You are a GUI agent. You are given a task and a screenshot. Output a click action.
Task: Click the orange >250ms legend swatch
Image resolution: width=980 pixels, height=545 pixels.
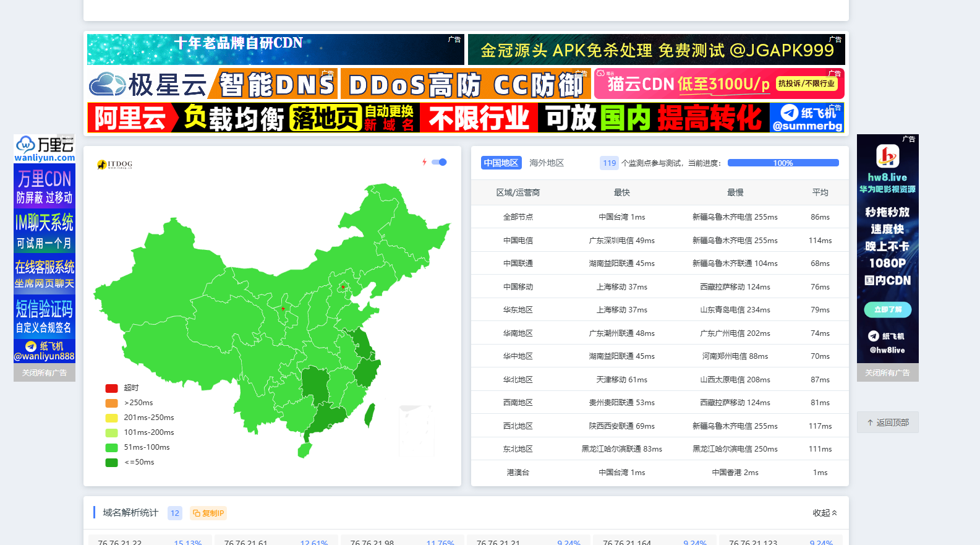click(x=112, y=403)
